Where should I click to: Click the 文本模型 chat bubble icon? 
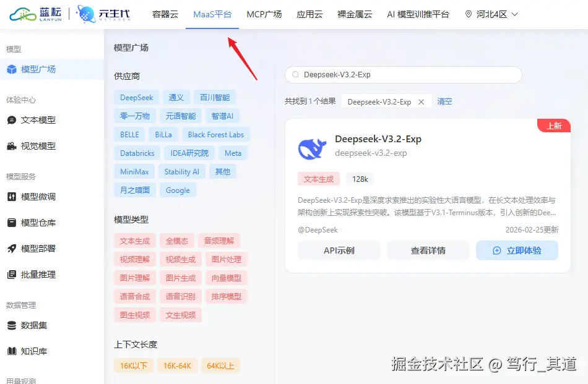pyautogui.click(x=12, y=120)
